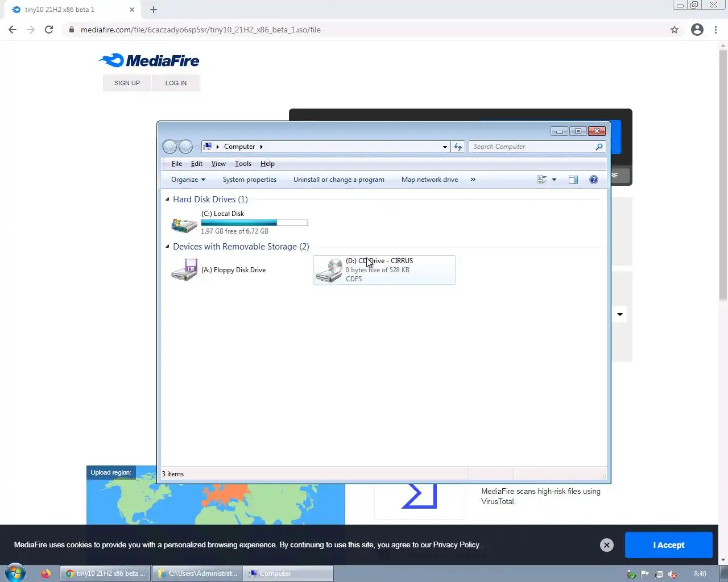Click the mediafire.com URL in the address bar

201,30
